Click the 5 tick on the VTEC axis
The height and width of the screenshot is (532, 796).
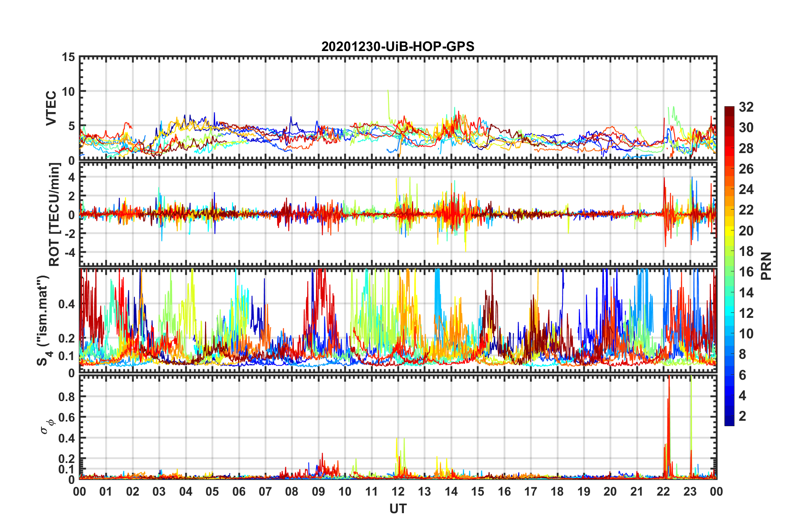click(72, 126)
